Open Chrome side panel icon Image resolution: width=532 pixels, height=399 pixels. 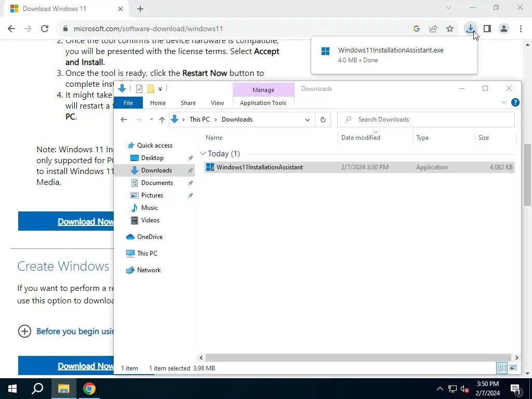pos(487,29)
